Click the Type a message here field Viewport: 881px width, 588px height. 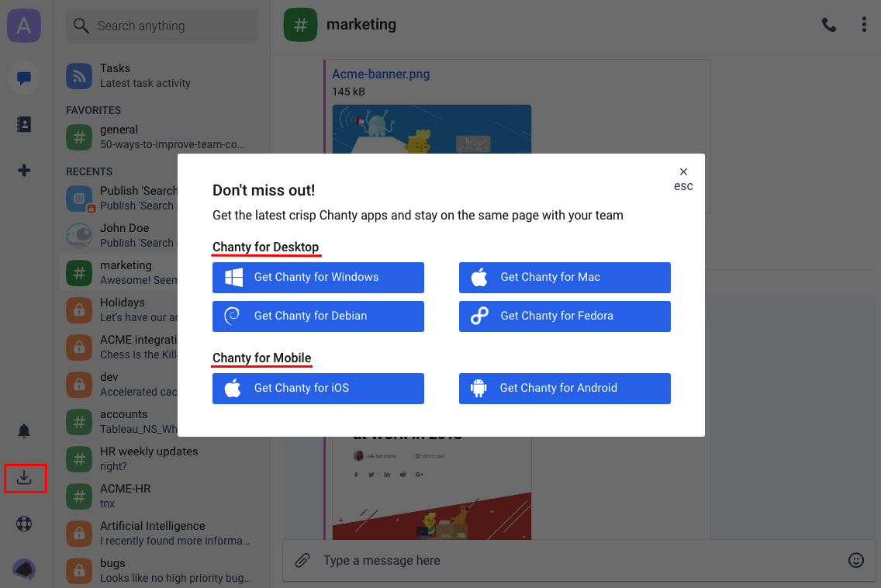[579, 560]
